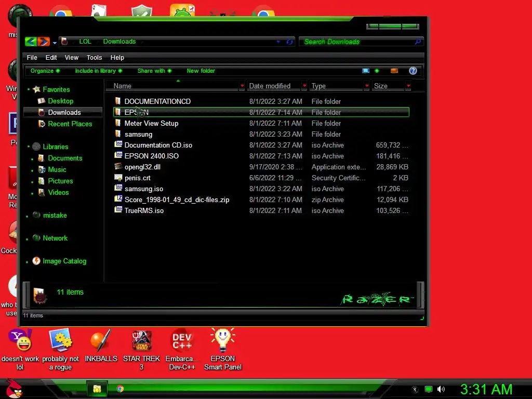
Task: Open the File menu
Action: (32, 57)
